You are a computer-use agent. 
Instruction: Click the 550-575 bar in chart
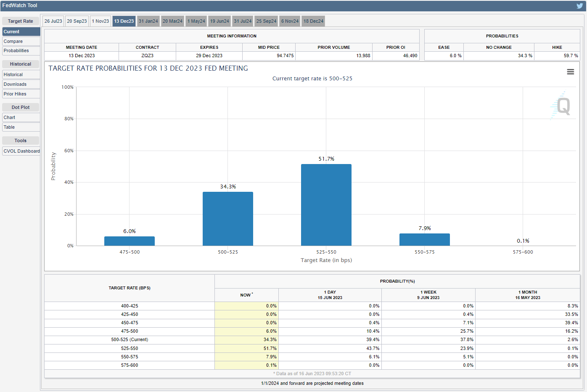[425, 239]
